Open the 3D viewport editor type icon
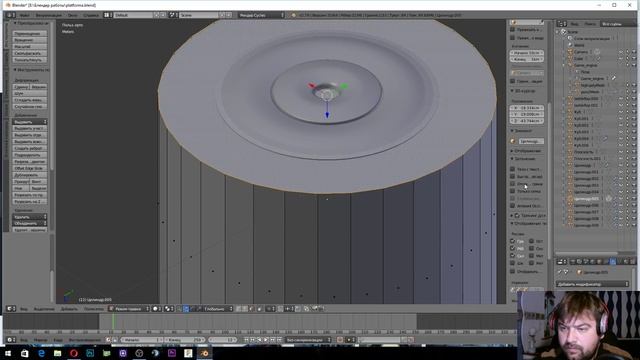 [x=10, y=309]
